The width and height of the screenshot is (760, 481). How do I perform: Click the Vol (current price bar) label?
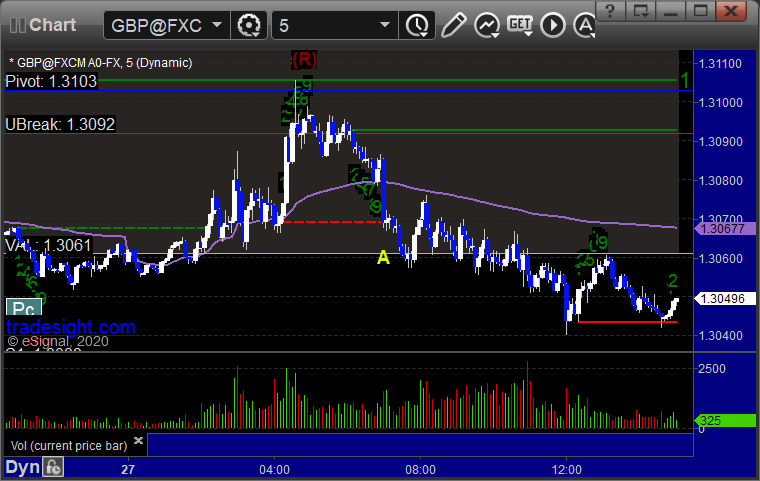coord(69,446)
